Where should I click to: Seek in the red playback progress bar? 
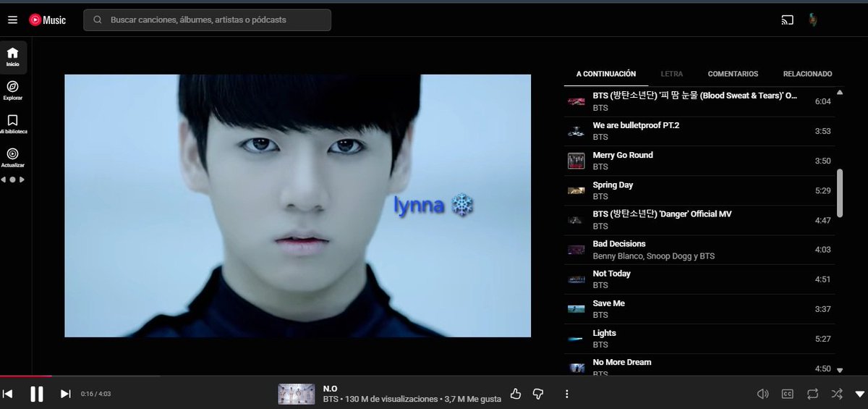26,376
